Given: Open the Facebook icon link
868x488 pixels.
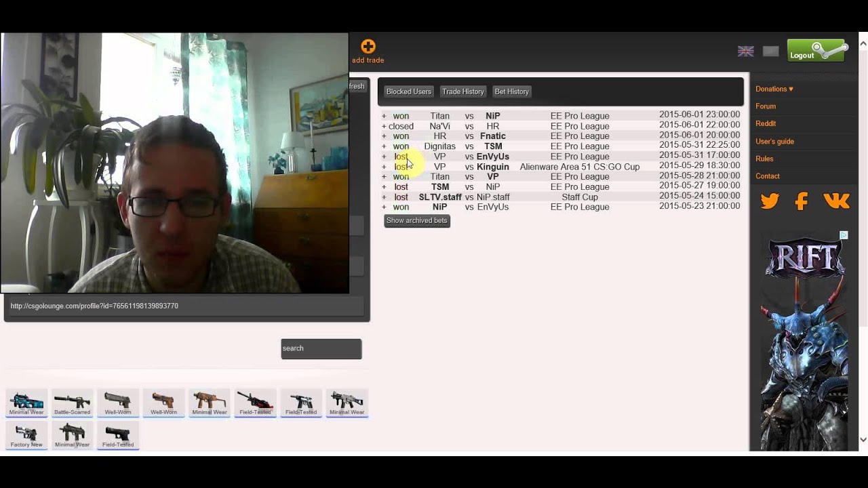Looking at the screenshot, I should point(802,201).
